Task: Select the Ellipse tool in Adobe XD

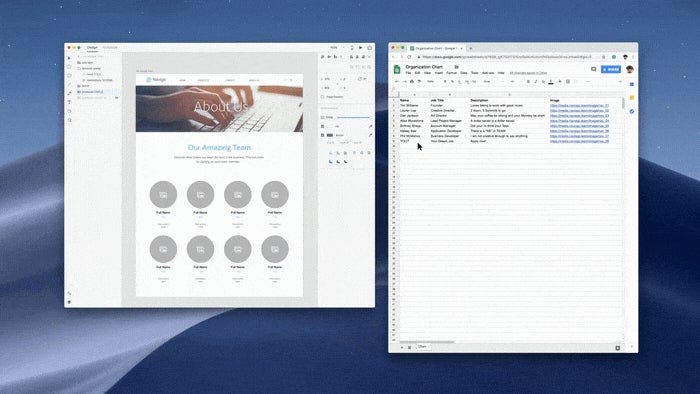Action: (69, 76)
